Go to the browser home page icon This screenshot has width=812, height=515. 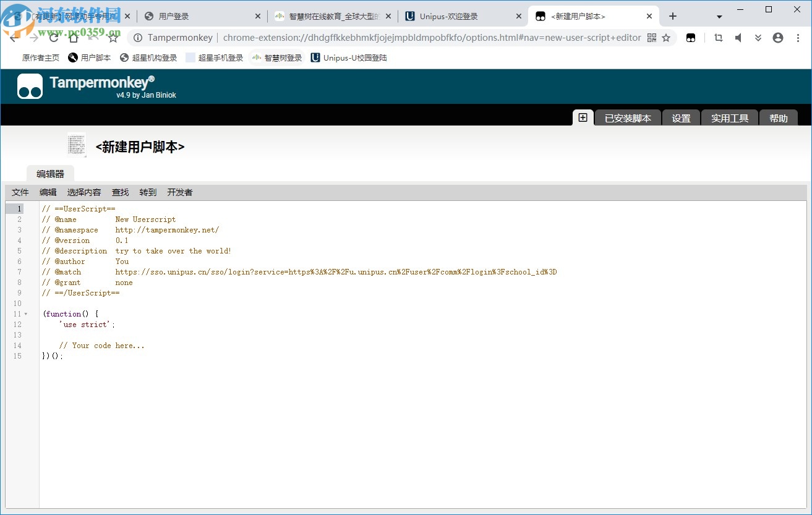(74, 38)
